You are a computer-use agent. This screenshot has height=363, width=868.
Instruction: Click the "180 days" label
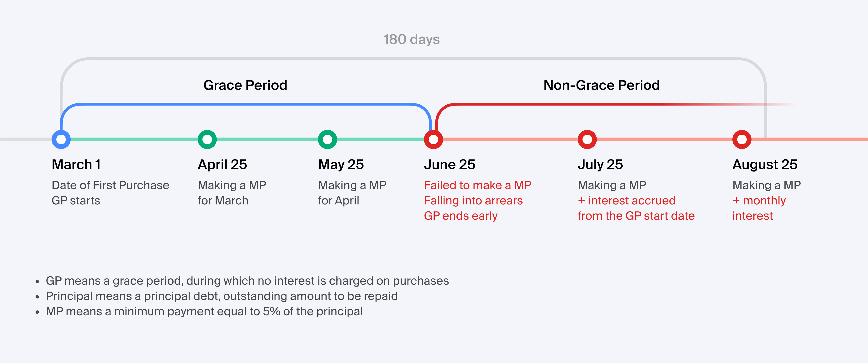click(x=411, y=39)
